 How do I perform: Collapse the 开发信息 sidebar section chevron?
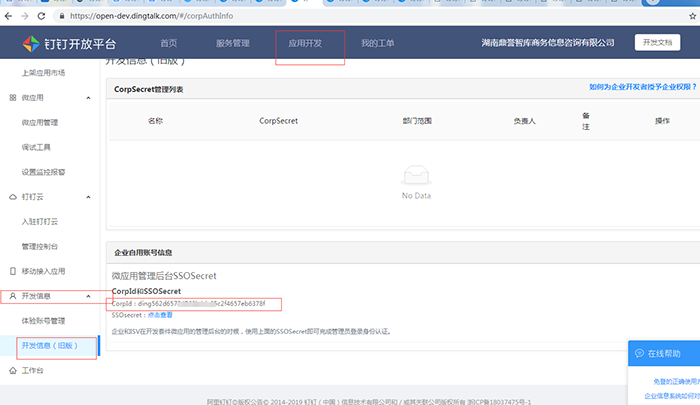point(88,296)
